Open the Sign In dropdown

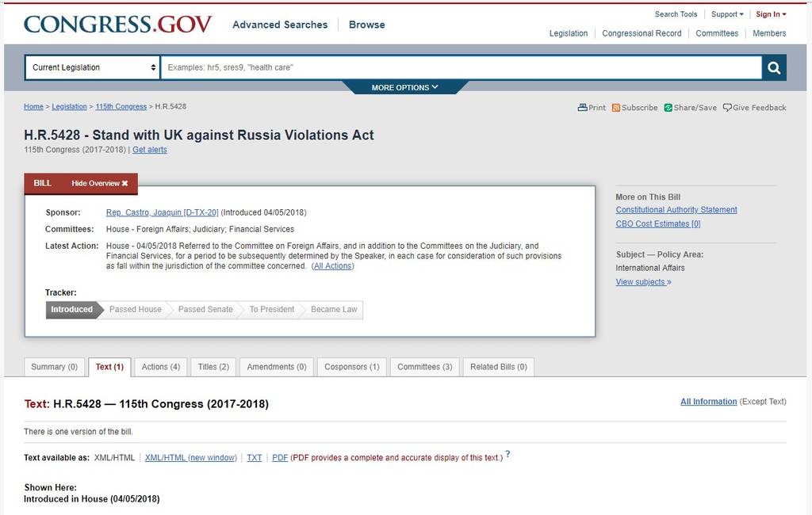click(x=771, y=14)
